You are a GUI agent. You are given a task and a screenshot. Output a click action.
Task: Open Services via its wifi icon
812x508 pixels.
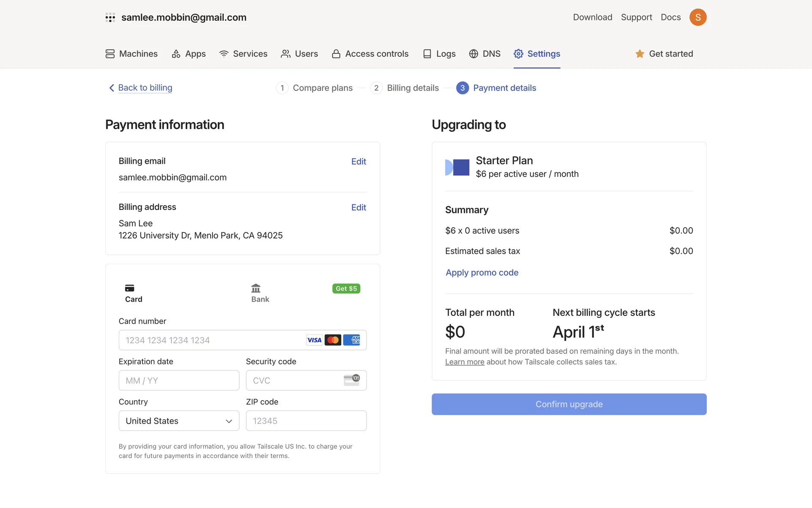point(224,54)
